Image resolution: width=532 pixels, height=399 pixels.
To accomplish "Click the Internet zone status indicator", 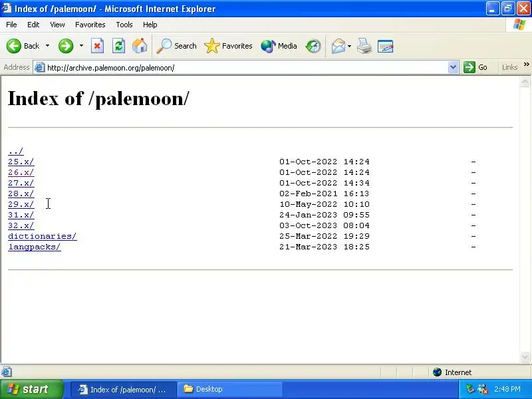I will (x=452, y=372).
